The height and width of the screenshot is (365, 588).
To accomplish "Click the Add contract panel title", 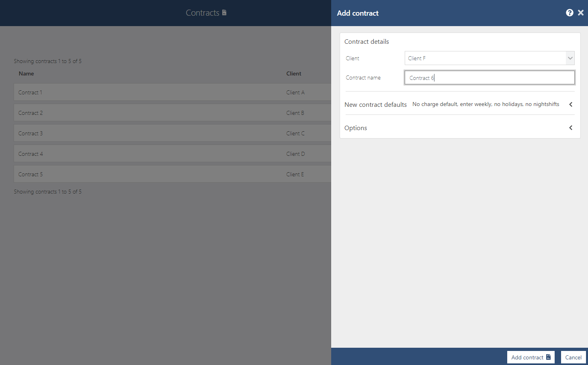I will [x=358, y=13].
